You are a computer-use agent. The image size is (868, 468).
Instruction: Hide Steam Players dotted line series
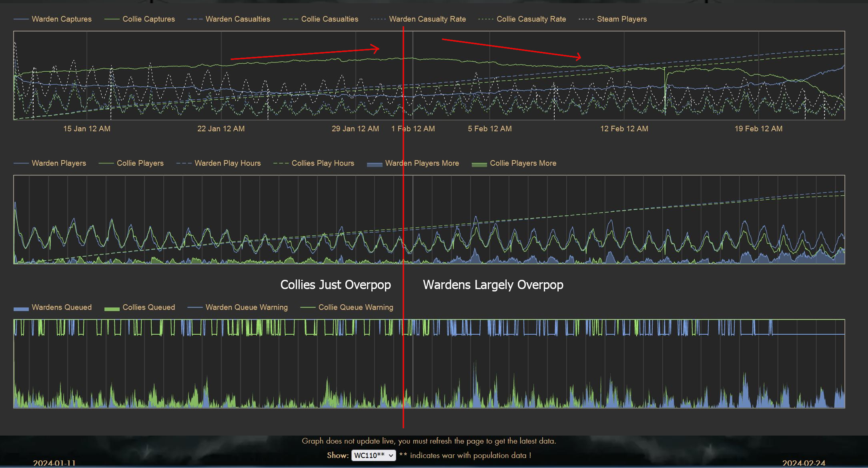621,19
